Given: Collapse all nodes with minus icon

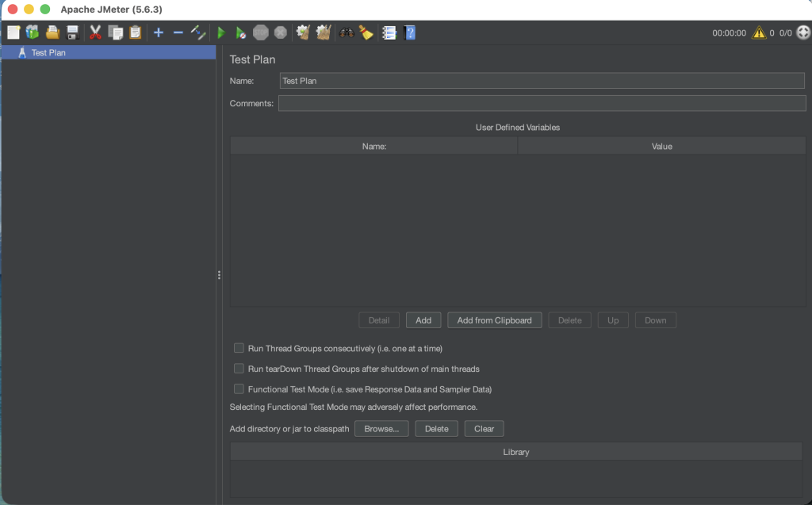Looking at the screenshot, I should coord(178,33).
